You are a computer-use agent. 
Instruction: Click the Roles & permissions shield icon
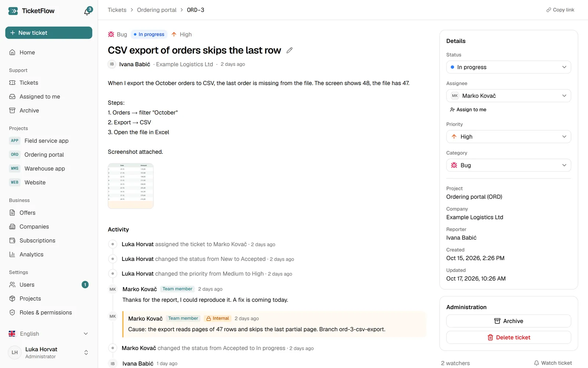pos(12,313)
